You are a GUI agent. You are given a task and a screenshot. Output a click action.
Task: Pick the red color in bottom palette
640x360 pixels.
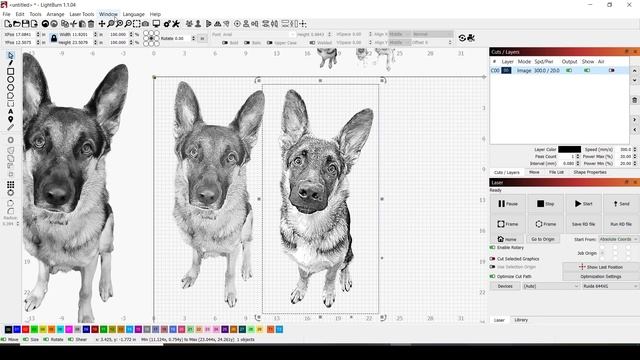pyautogui.click(x=26, y=329)
